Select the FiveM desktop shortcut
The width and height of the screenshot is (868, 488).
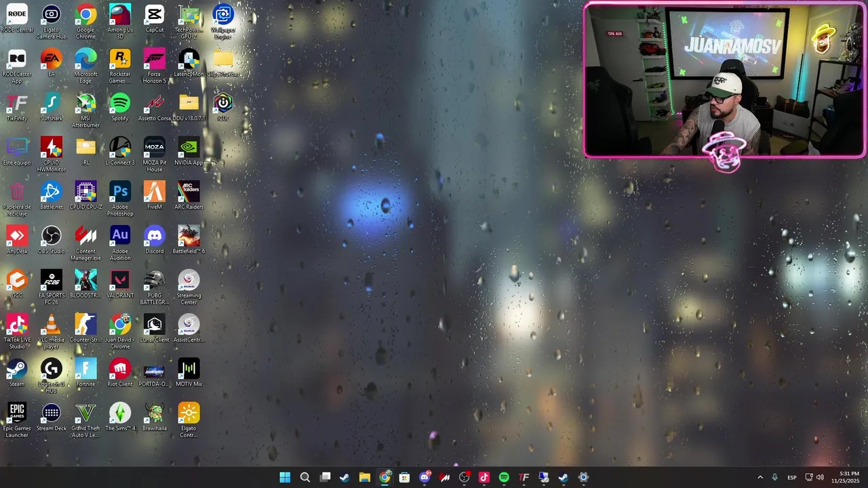(155, 196)
